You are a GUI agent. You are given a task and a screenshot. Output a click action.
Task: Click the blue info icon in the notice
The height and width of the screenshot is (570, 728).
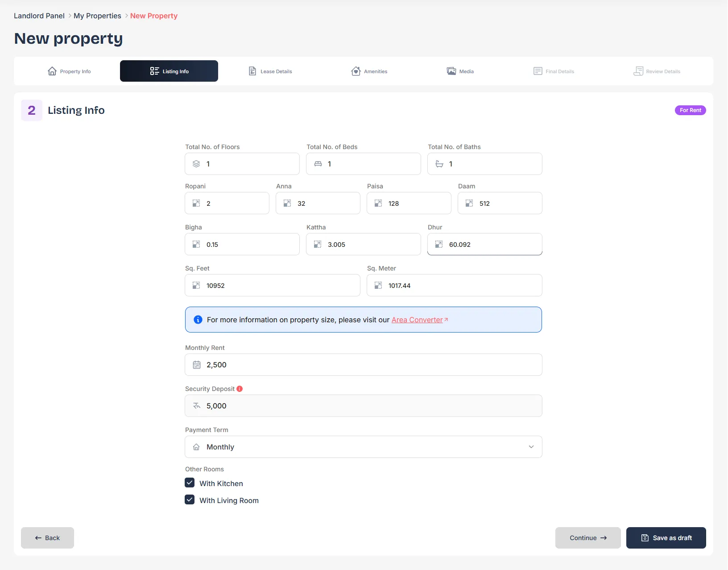tap(198, 320)
